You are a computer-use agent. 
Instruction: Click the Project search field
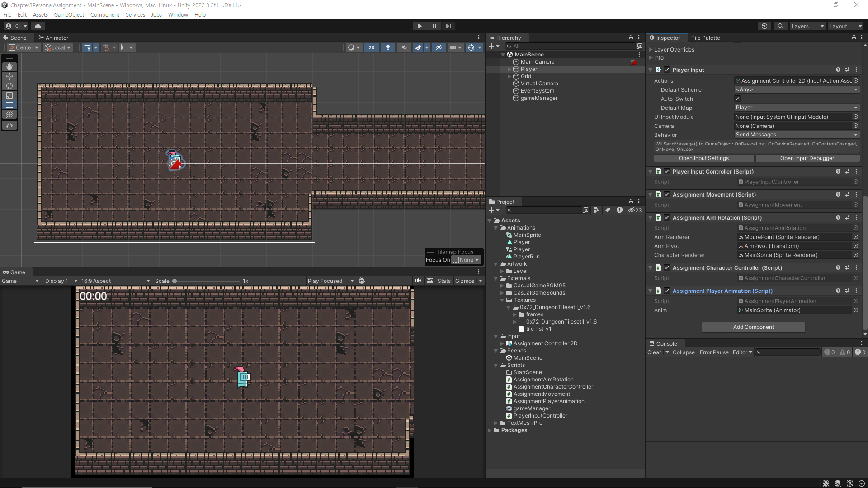coord(544,210)
